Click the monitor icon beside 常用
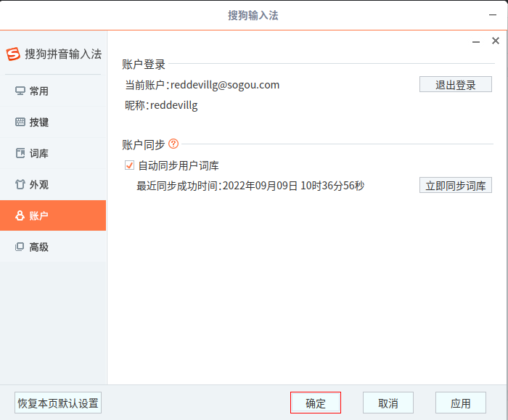The height and width of the screenshot is (420, 508). pos(20,91)
